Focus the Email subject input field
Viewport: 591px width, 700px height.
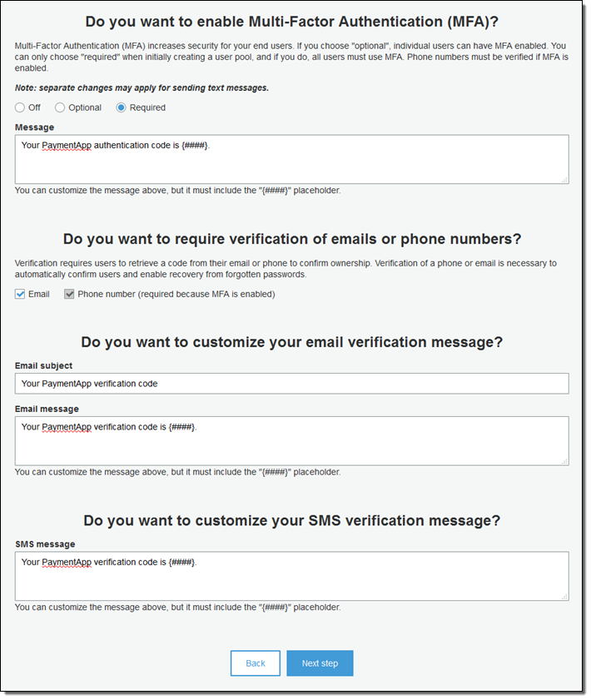pos(291,384)
